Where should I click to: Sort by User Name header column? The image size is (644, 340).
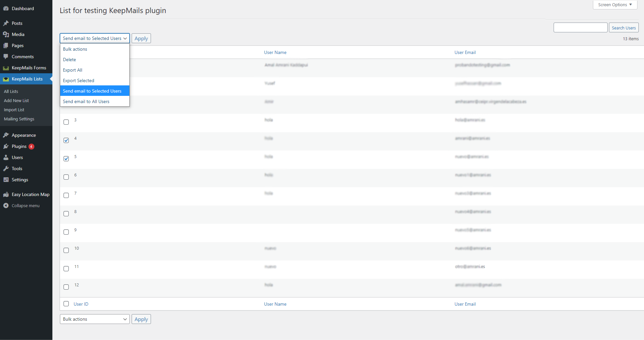[275, 52]
